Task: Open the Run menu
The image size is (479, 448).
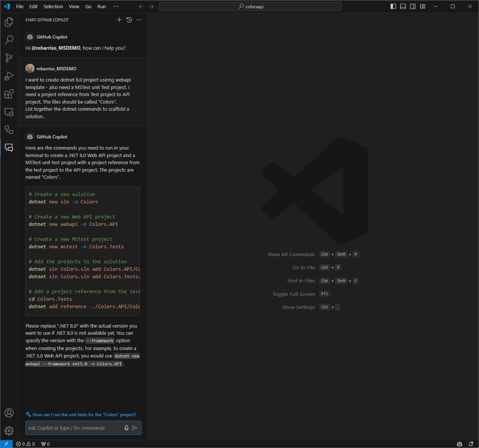Action: [x=101, y=6]
